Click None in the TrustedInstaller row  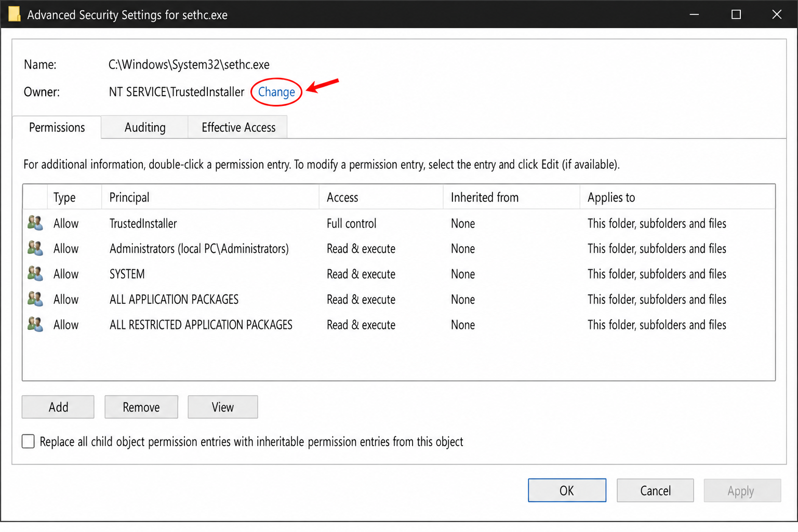463,223
